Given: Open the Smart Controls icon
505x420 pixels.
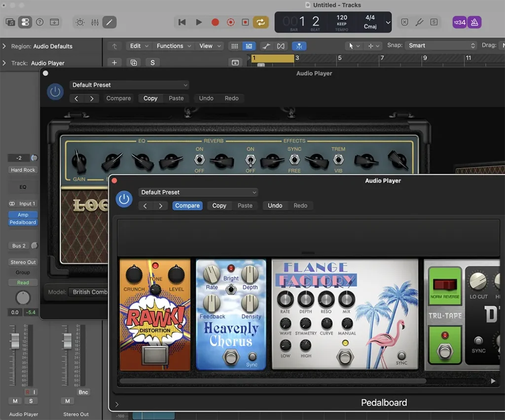Looking at the screenshot, I should (x=80, y=22).
